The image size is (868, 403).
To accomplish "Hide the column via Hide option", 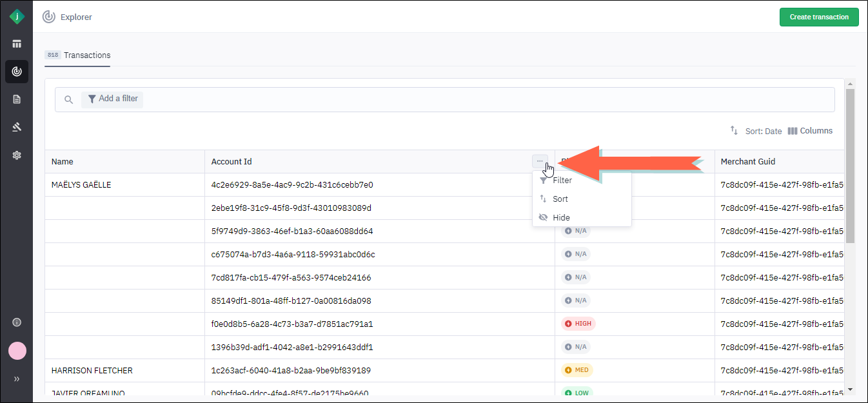I will (561, 218).
